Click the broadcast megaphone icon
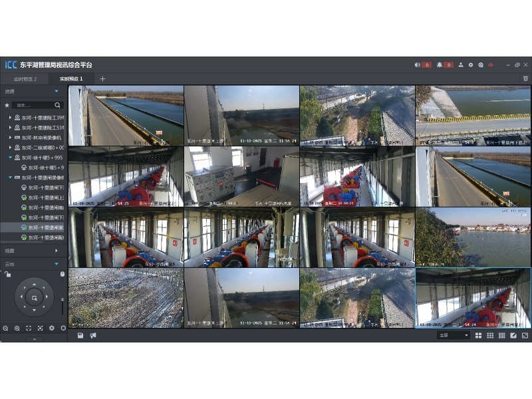The width and height of the screenshot is (532, 399). (x=93, y=335)
